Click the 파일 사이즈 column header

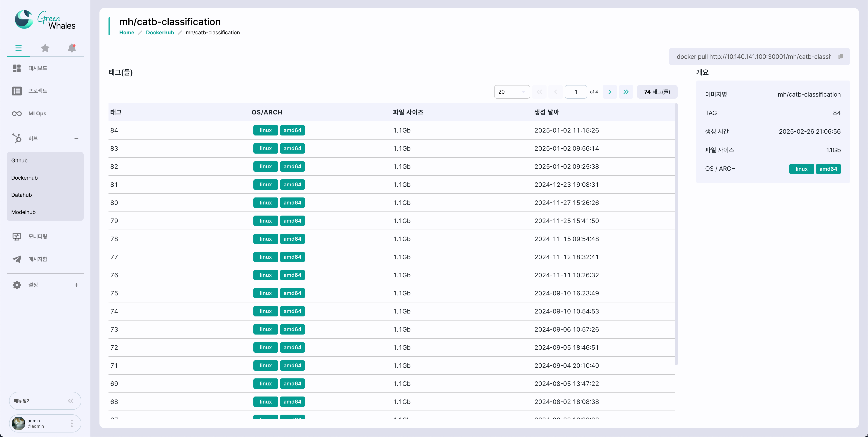pos(408,112)
